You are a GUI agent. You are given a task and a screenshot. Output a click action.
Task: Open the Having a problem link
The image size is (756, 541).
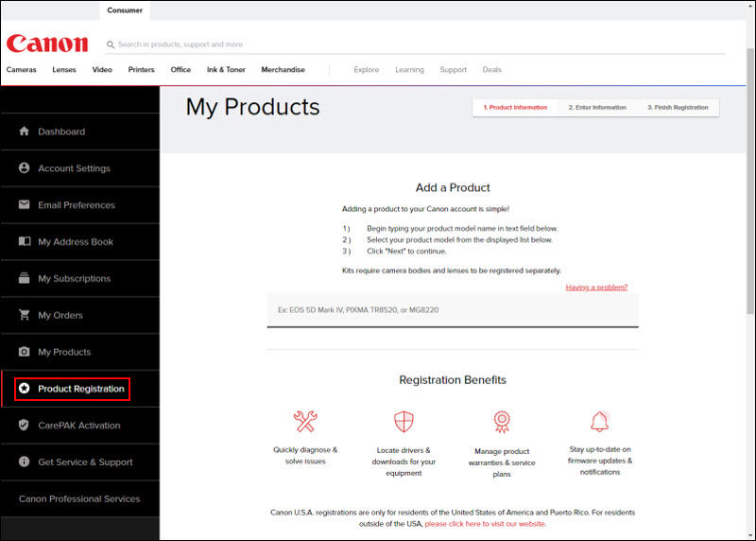(596, 288)
